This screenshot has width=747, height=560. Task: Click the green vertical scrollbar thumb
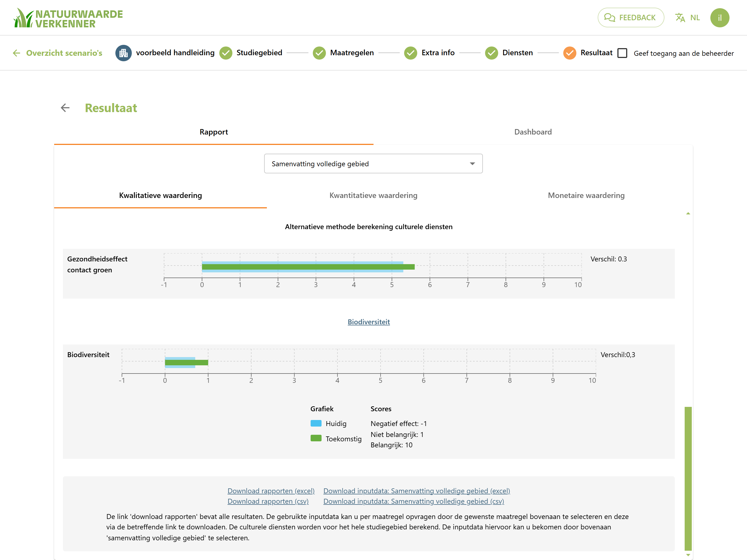tap(688, 478)
